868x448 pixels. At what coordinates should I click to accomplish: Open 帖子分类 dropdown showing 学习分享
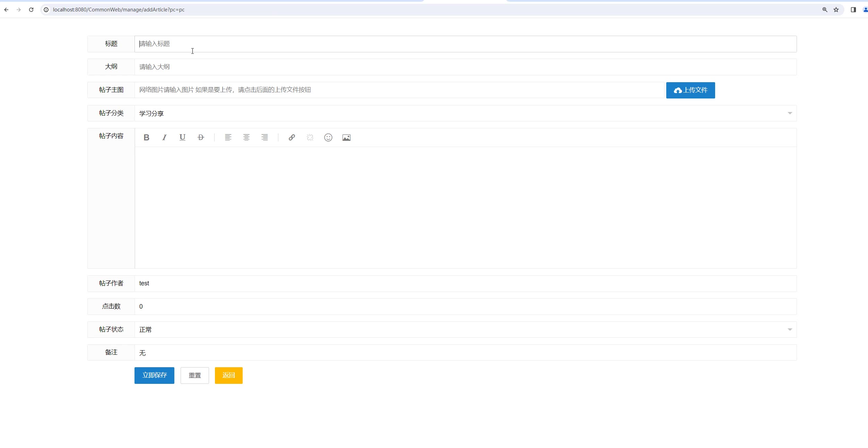tap(465, 113)
